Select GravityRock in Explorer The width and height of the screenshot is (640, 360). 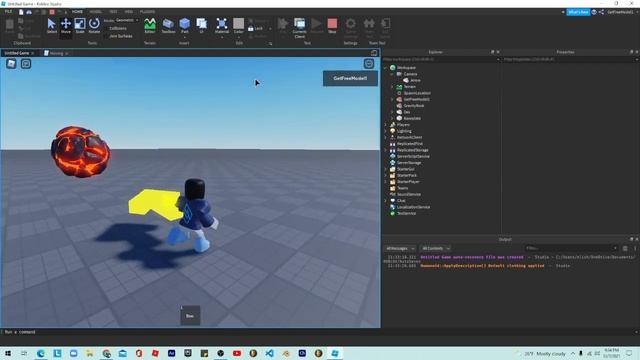(413, 106)
